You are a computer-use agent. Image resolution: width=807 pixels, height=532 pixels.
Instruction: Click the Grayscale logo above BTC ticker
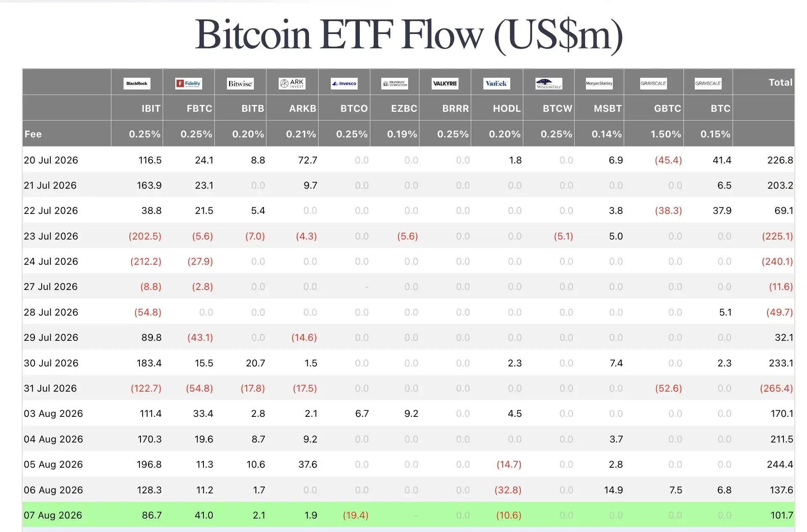coord(708,83)
